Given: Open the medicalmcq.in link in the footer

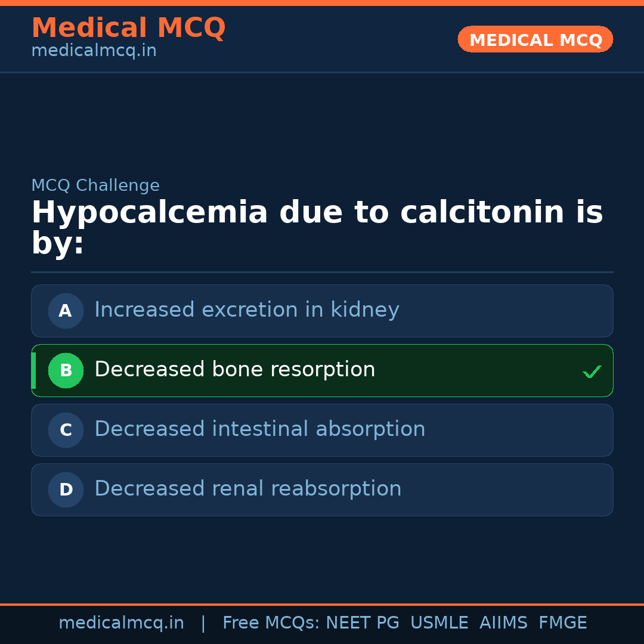Looking at the screenshot, I should click(x=121, y=623).
